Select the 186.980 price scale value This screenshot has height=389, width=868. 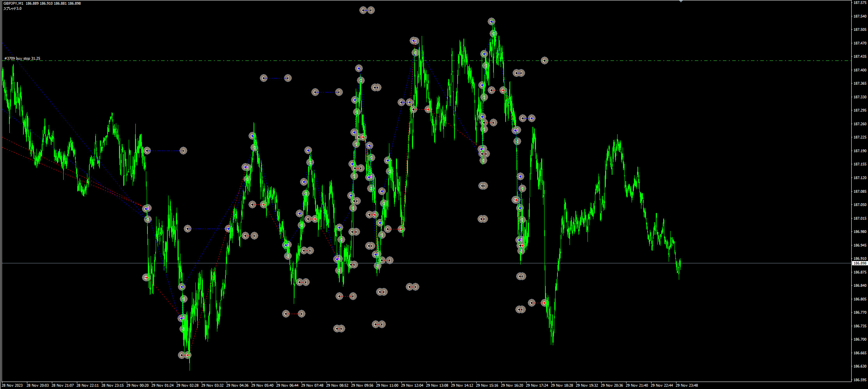click(x=859, y=232)
